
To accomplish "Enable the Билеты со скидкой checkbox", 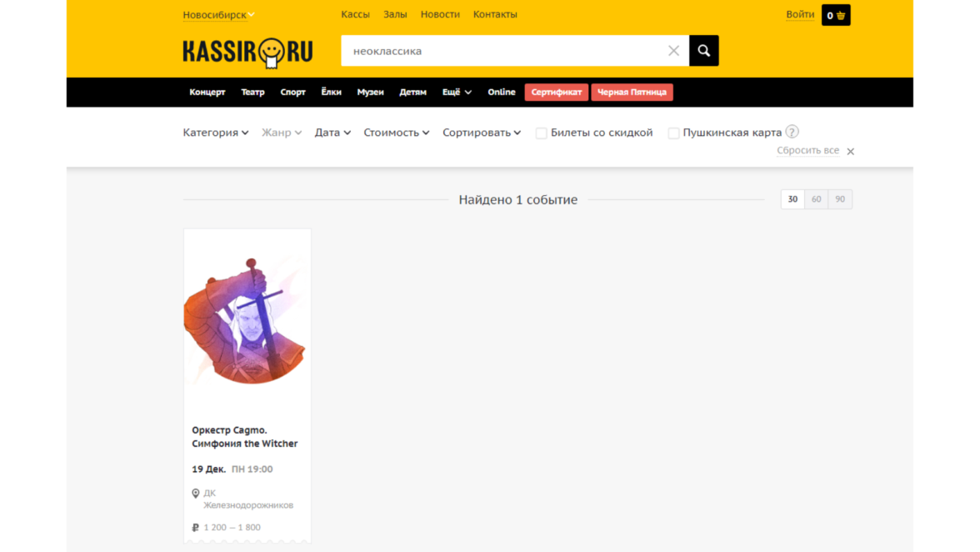I will pyautogui.click(x=542, y=133).
